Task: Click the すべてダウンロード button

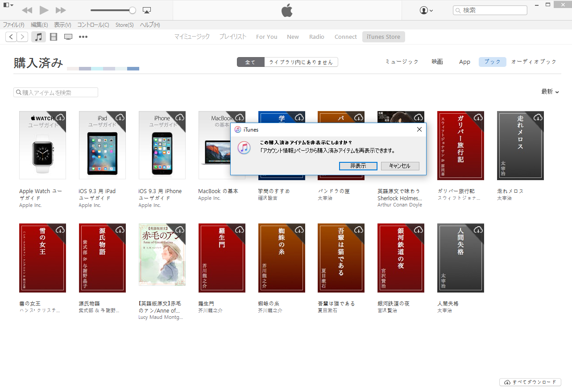Action: (x=531, y=382)
